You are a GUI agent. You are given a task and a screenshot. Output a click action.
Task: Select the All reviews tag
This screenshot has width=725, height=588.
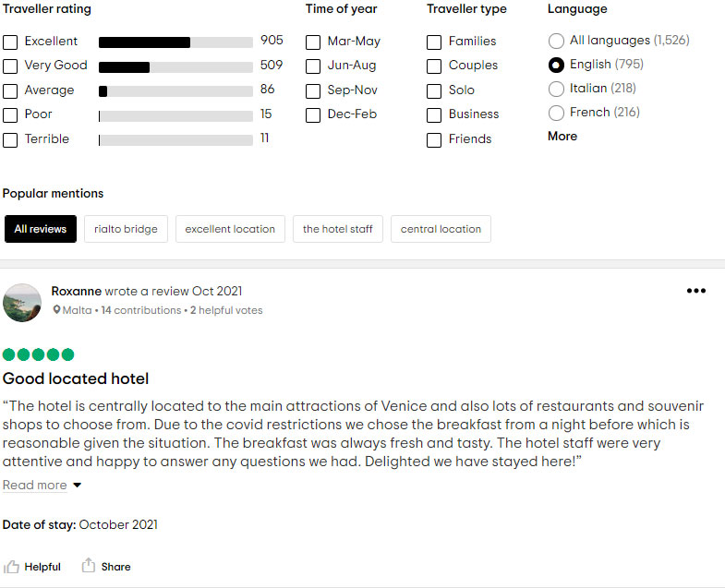pyautogui.click(x=41, y=229)
